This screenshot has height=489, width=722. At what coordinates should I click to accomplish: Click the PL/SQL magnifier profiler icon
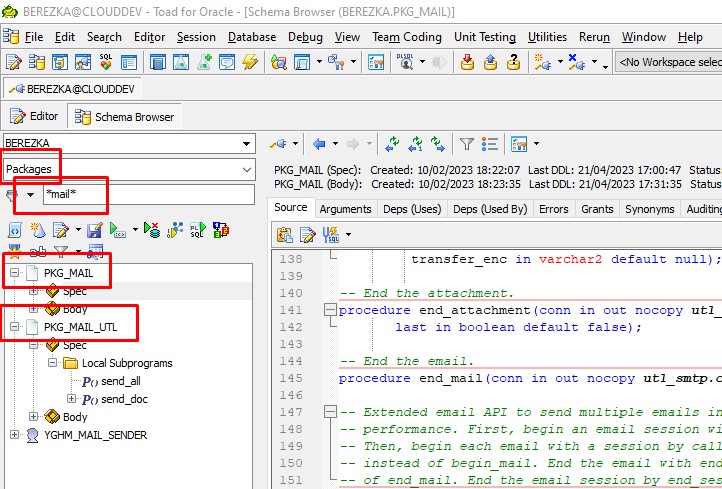[405, 62]
